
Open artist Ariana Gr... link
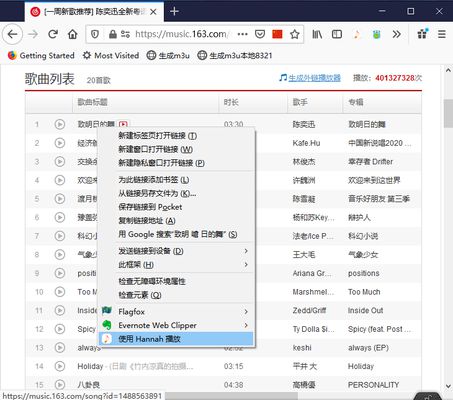(312, 273)
